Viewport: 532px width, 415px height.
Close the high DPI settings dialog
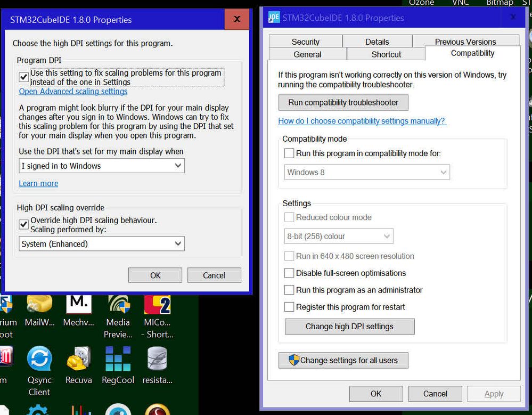(237, 19)
